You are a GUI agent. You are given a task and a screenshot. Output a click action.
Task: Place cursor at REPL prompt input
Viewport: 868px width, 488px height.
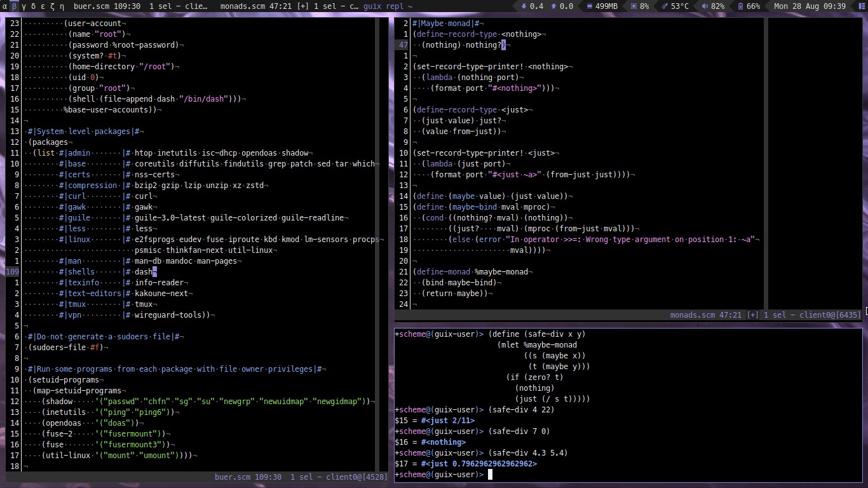tap(490, 475)
